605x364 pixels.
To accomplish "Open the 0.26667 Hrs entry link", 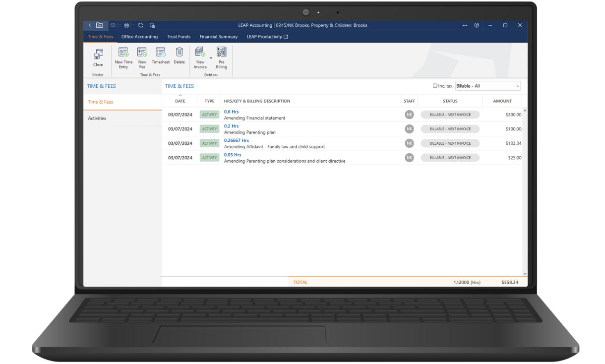I will (237, 141).
